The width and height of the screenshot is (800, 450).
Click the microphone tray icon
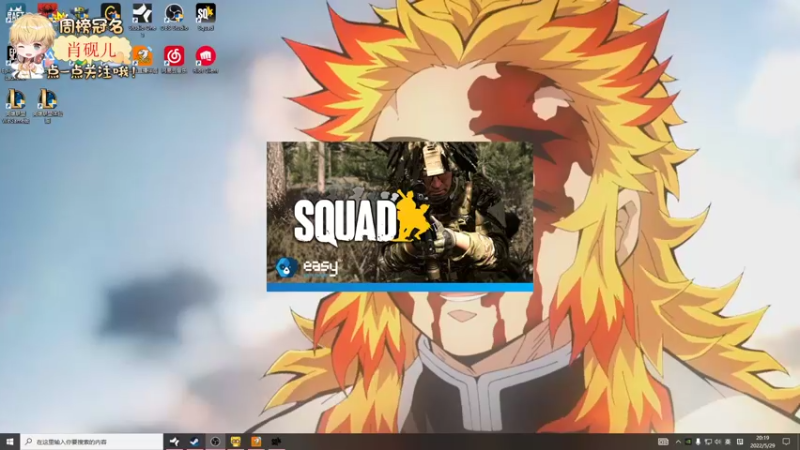(698, 442)
